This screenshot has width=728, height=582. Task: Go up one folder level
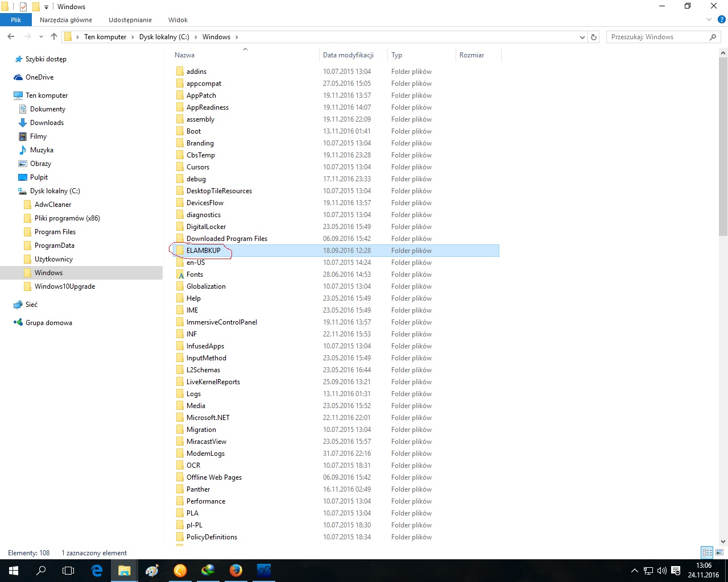pos(54,37)
